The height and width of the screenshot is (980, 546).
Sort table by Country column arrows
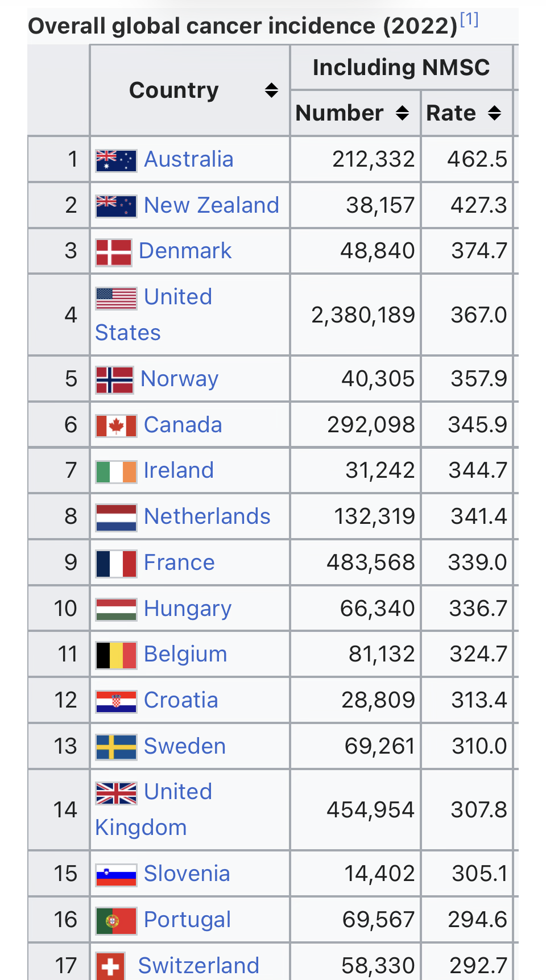tap(272, 90)
